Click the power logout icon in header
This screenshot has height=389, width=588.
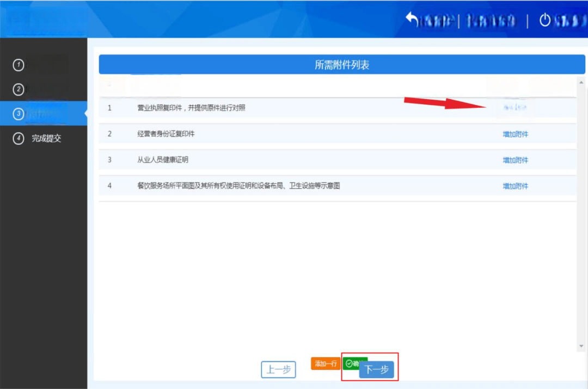545,20
